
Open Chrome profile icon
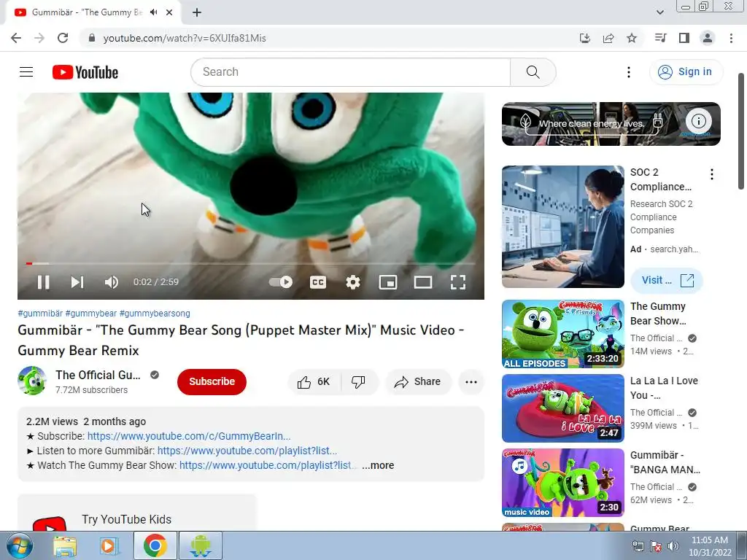[x=708, y=38]
